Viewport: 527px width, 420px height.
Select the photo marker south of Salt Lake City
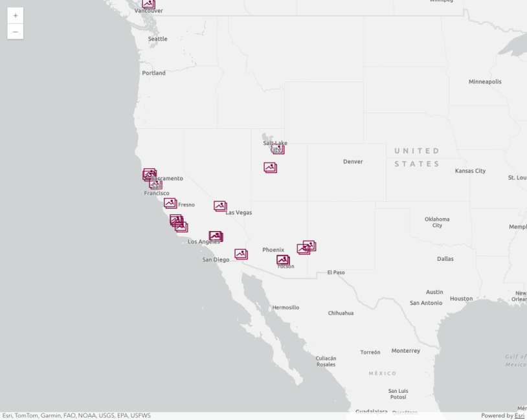tap(271, 168)
